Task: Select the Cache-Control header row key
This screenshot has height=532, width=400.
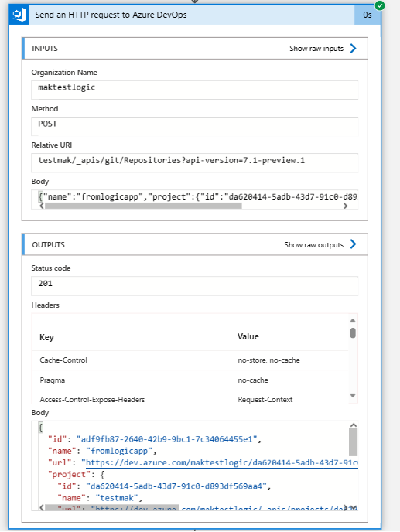Action: (x=63, y=360)
